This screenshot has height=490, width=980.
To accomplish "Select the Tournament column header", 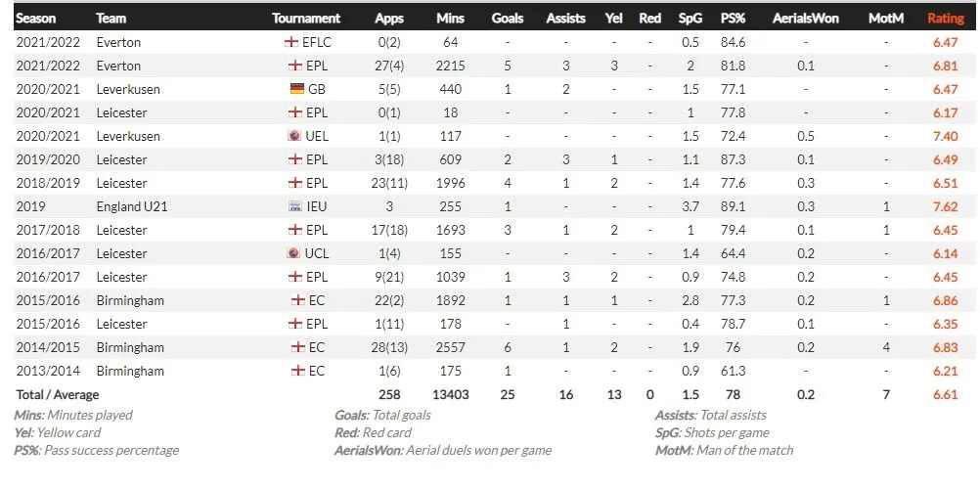I will point(306,18).
